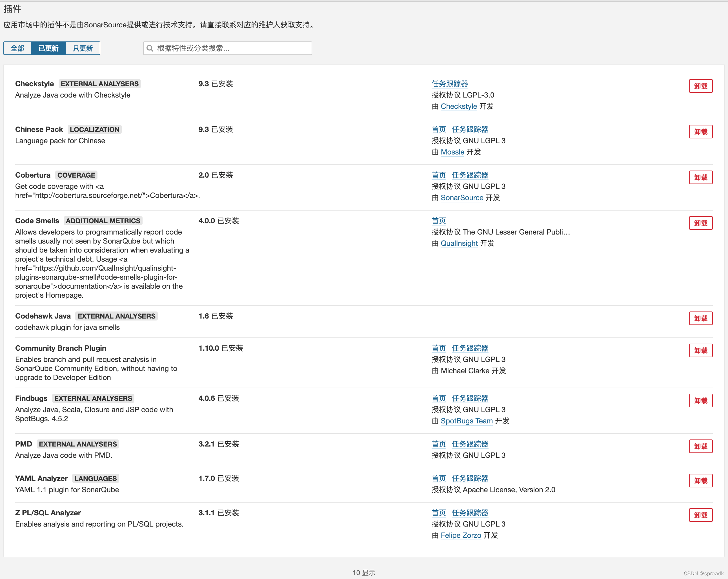Switch to the 只更新 filter tab
This screenshot has height=579, width=728.
[83, 48]
